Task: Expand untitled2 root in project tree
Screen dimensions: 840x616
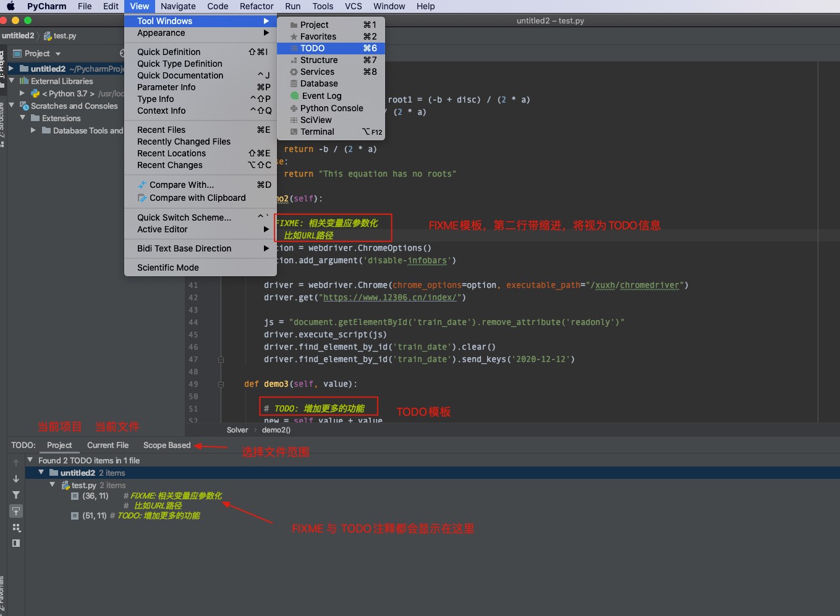Action: pyautogui.click(x=11, y=69)
